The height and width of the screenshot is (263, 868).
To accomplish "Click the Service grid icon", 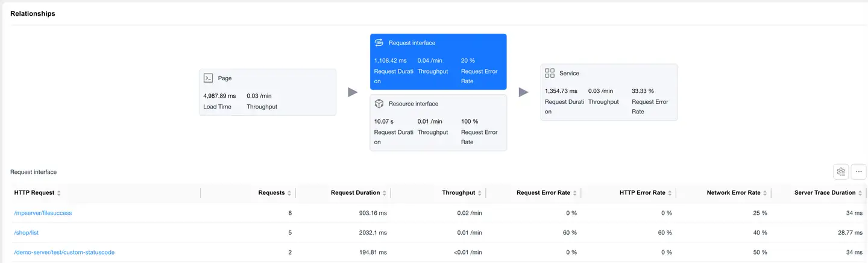I will click(x=550, y=73).
